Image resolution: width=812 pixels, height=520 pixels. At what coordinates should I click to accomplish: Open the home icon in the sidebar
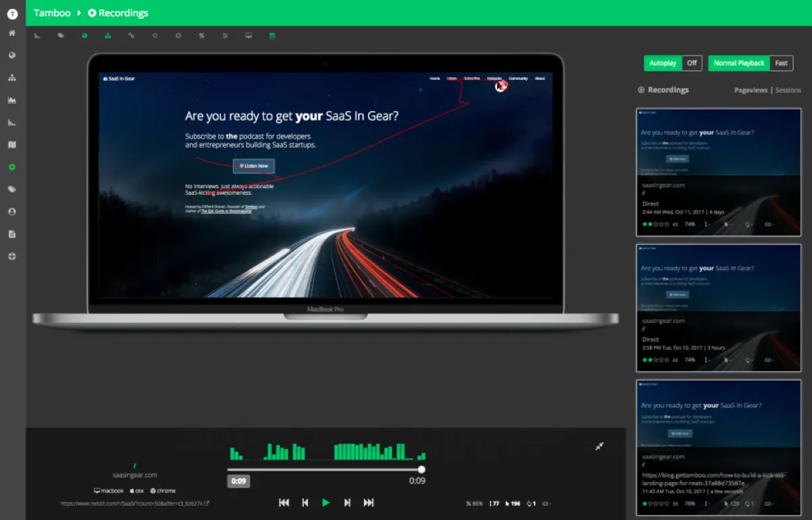click(x=12, y=33)
